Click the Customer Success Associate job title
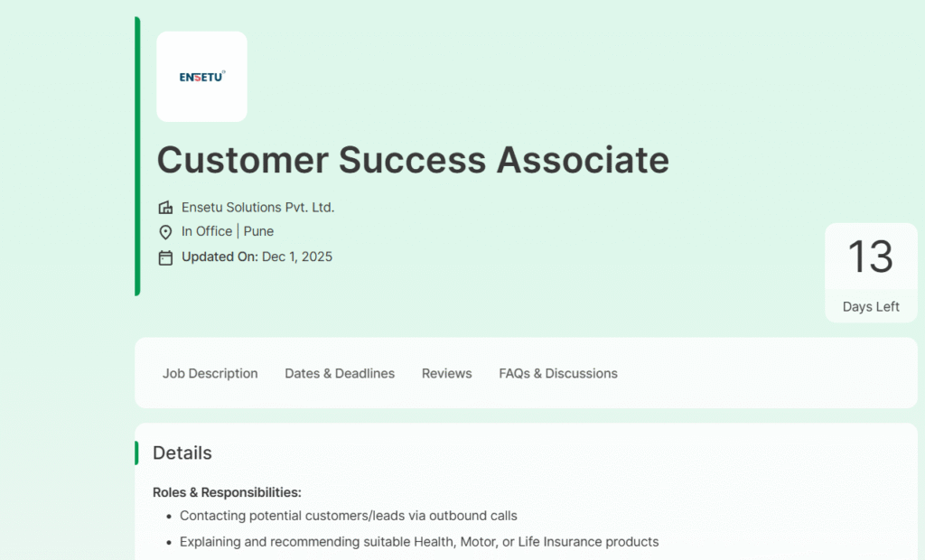The image size is (925, 560). point(413,160)
